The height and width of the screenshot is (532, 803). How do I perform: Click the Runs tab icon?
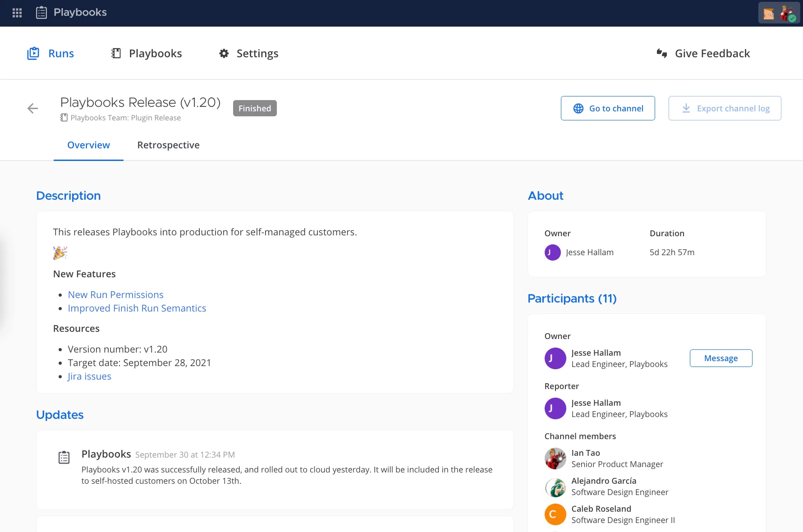(33, 54)
